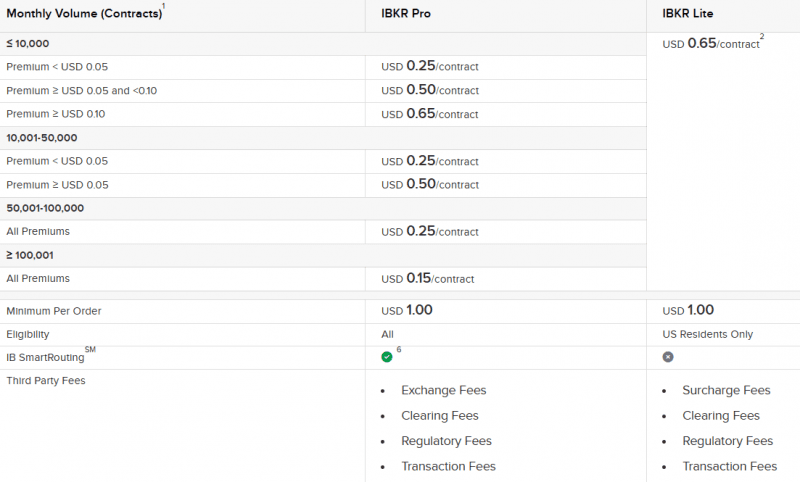
Task: Click "Premium < USD 0.05" under the 10,001-50,000 tier
Action: tap(57, 161)
